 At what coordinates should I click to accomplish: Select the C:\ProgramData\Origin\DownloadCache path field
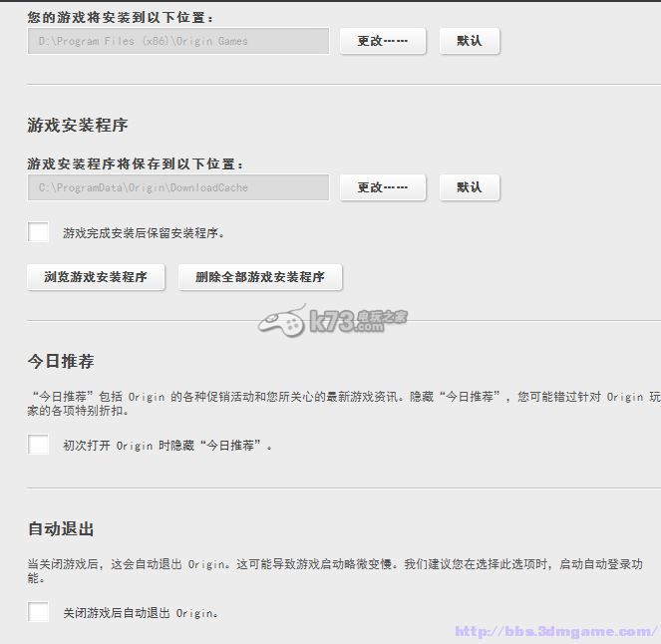(178, 187)
